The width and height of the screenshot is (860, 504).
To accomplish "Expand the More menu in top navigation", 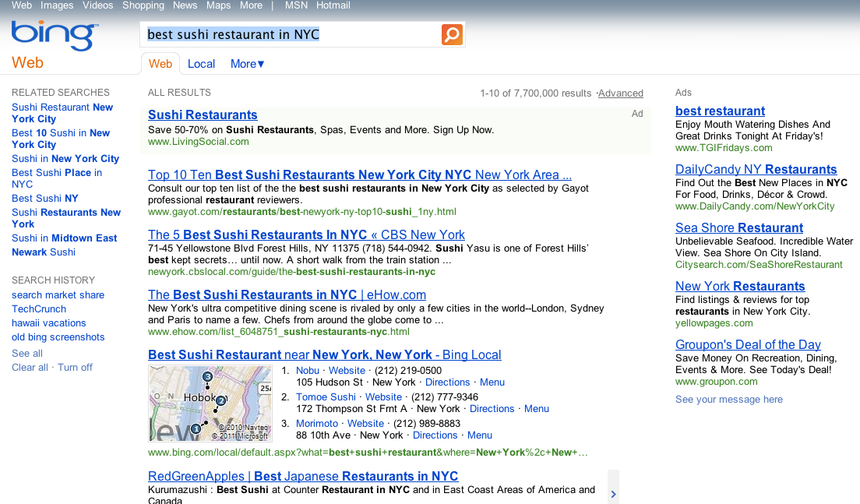I will 250,5.
